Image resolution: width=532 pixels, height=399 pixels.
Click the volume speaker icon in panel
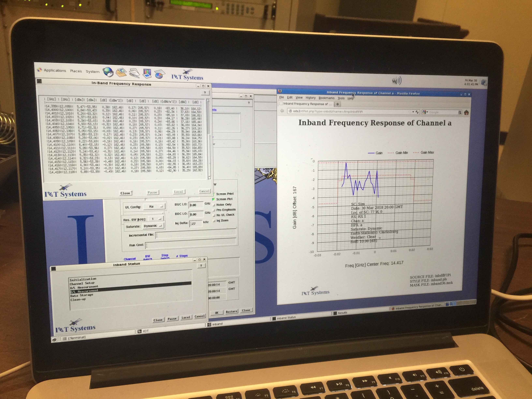(x=397, y=81)
